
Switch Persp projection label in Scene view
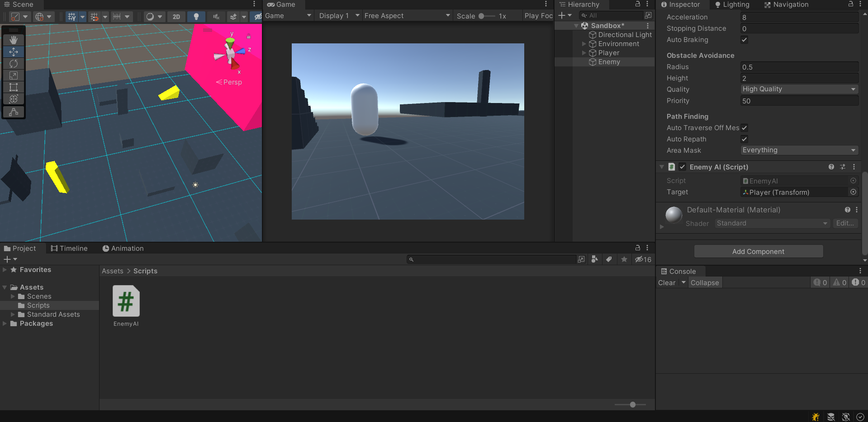click(x=229, y=82)
